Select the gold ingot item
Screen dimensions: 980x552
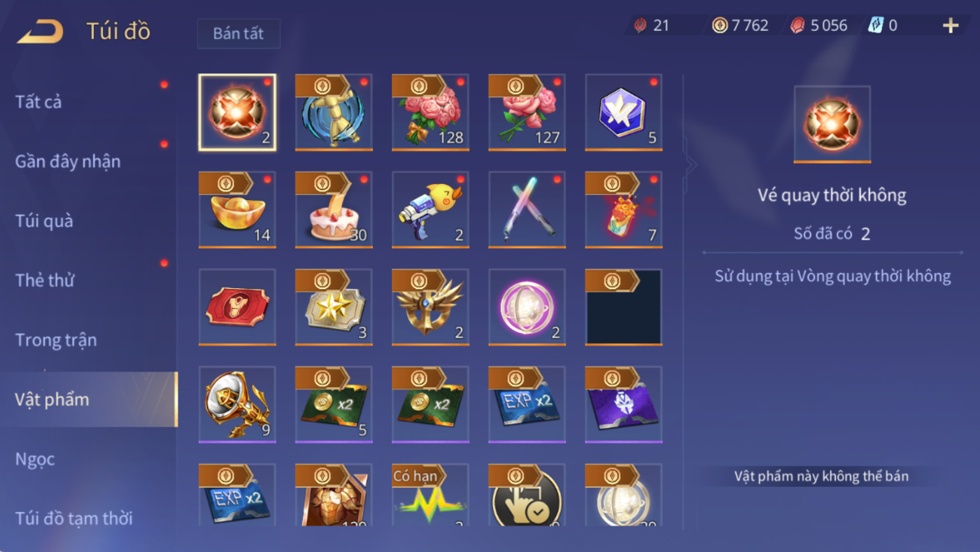pyautogui.click(x=237, y=209)
